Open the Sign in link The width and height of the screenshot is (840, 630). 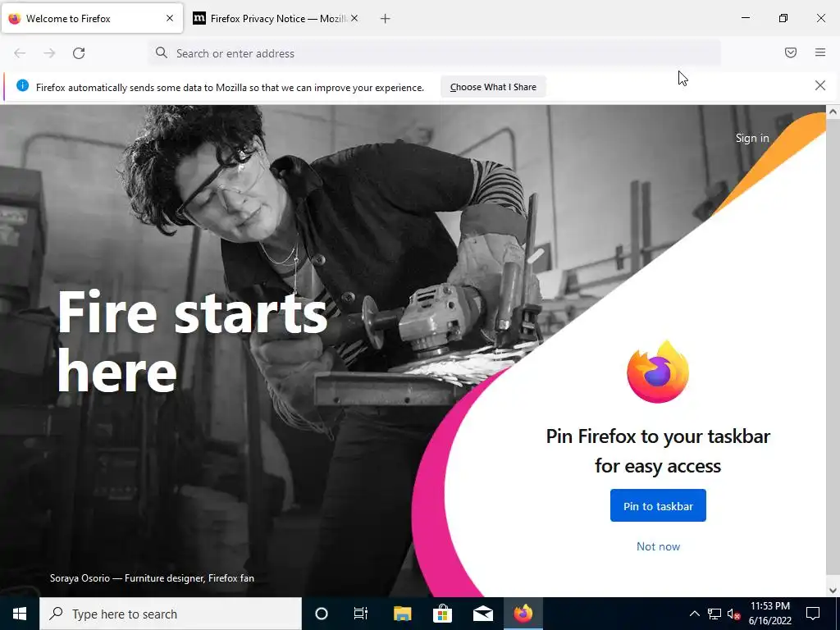pos(752,138)
